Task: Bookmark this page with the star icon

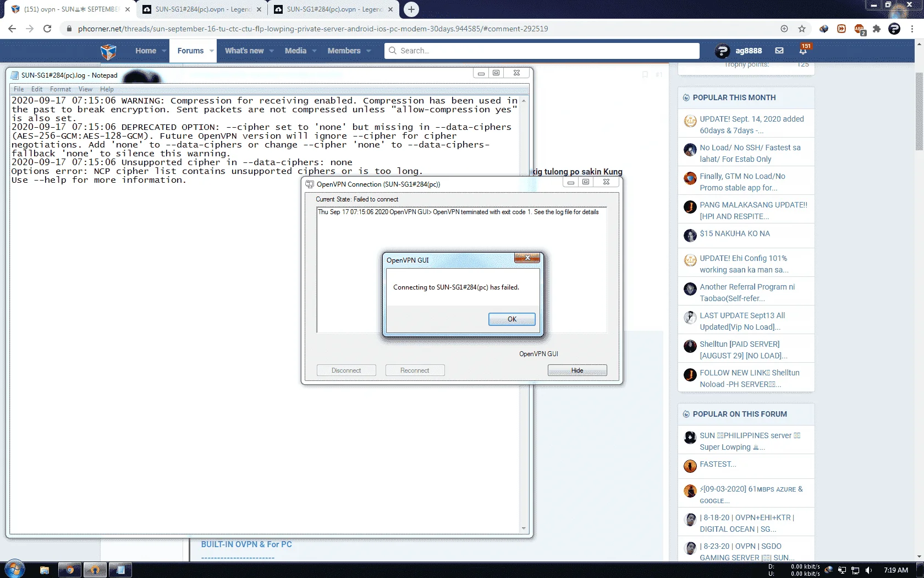Action: click(x=802, y=29)
